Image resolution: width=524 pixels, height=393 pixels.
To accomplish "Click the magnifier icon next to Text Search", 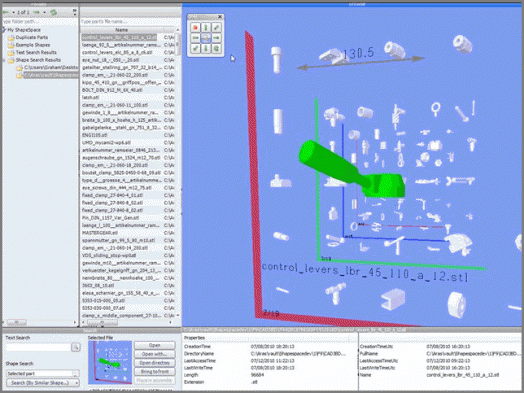I will [76, 347].
